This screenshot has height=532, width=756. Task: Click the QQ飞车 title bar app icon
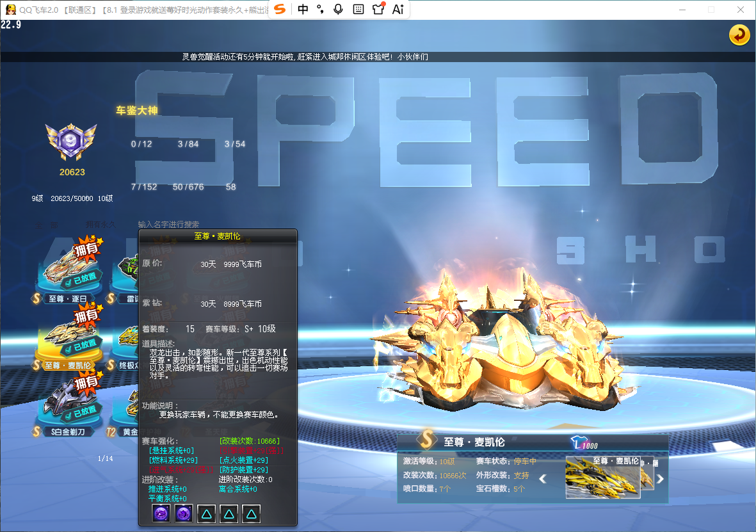coord(10,10)
